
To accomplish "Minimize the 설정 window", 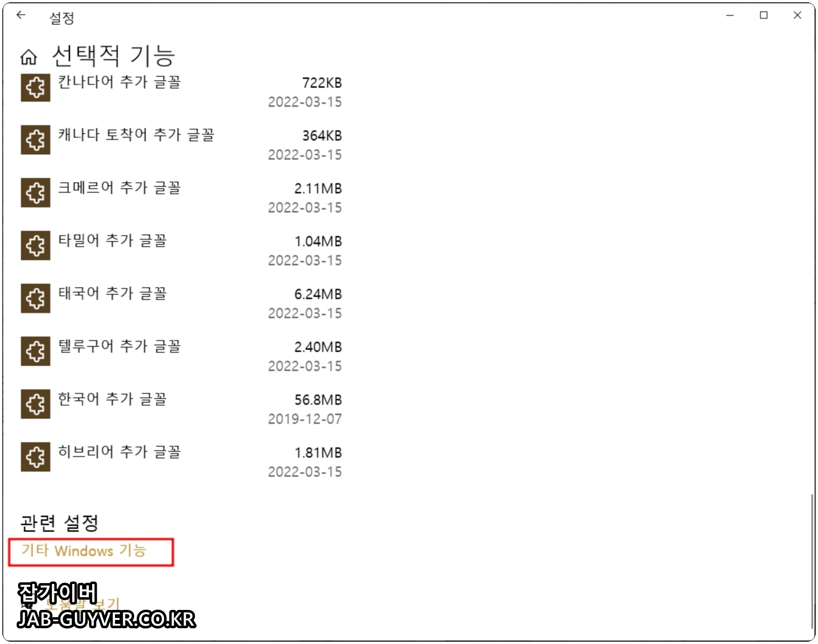I will pyautogui.click(x=730, y=15).
